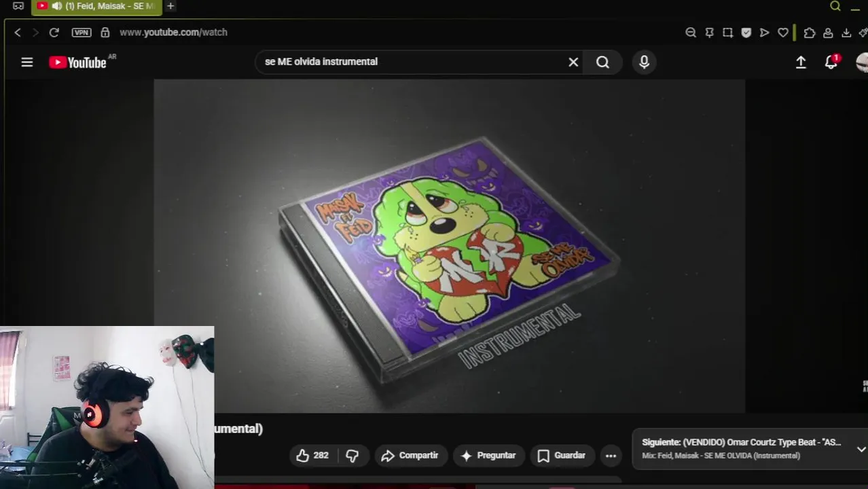
Task: Focus the www.youtube.com/watch address bar
Action: coord(173,32)
